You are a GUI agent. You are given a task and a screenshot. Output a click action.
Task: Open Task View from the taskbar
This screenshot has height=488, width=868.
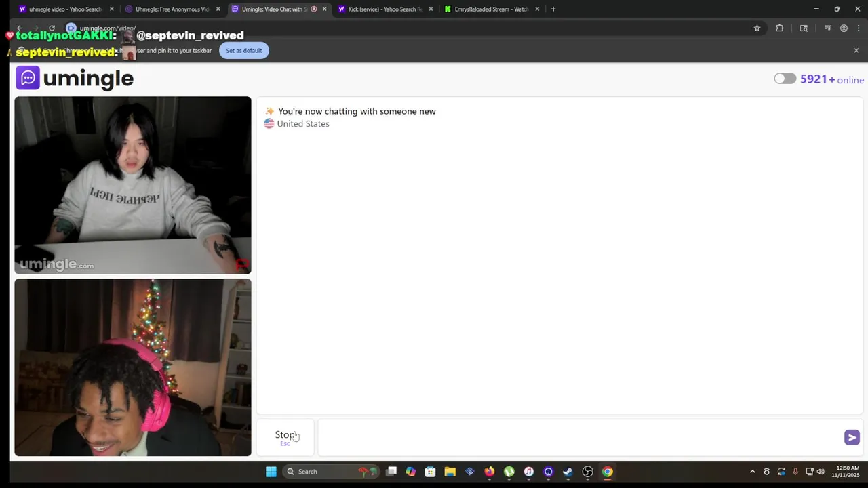click(391, 472)
